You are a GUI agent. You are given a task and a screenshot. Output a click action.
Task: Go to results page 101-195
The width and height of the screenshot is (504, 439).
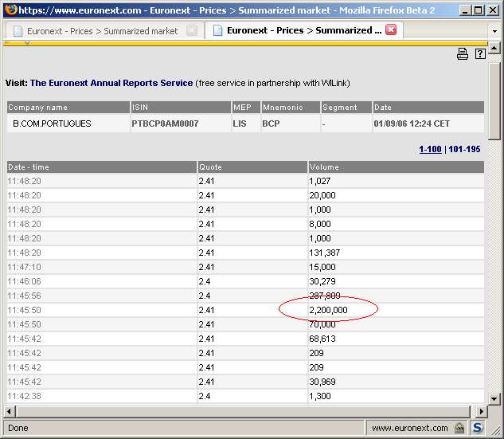(464, 149)
